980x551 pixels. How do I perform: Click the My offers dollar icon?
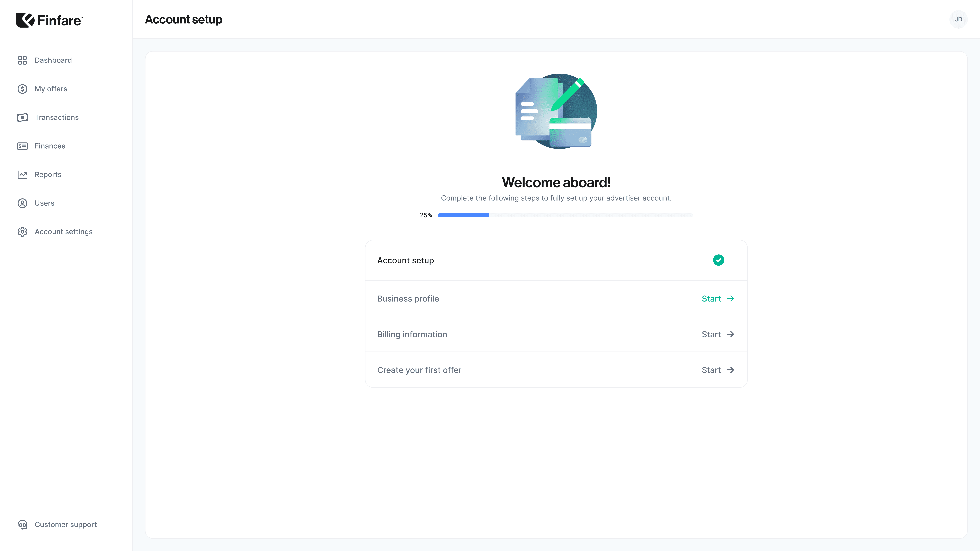[22, 89]
